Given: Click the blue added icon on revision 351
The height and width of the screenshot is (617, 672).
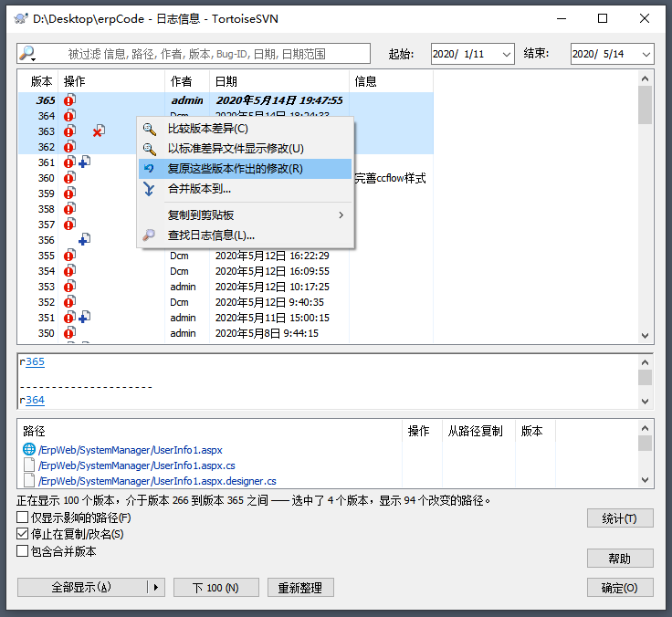Looking at the screenshot, I should 84,317.
